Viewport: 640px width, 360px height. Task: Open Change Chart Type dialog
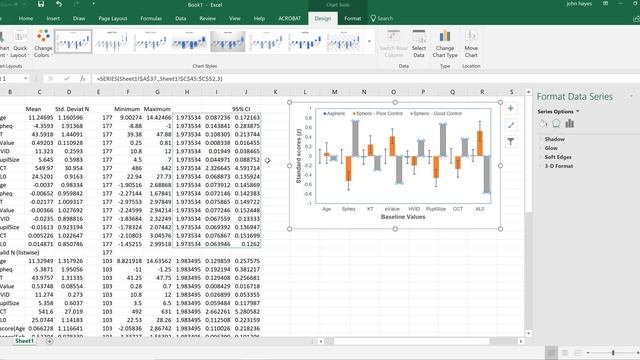445,43
